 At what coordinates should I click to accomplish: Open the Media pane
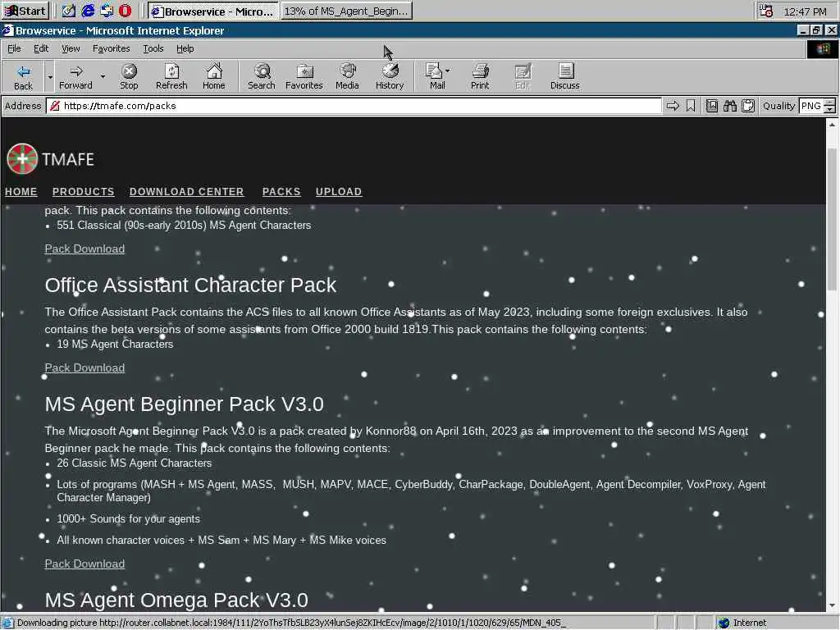pos(347,77)
